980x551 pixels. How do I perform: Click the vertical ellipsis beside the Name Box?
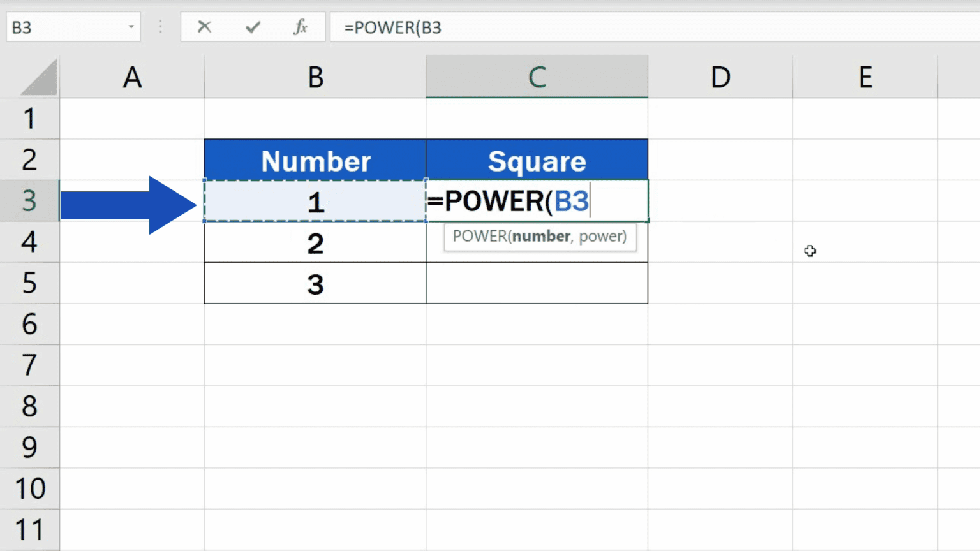tap(160, 27)
